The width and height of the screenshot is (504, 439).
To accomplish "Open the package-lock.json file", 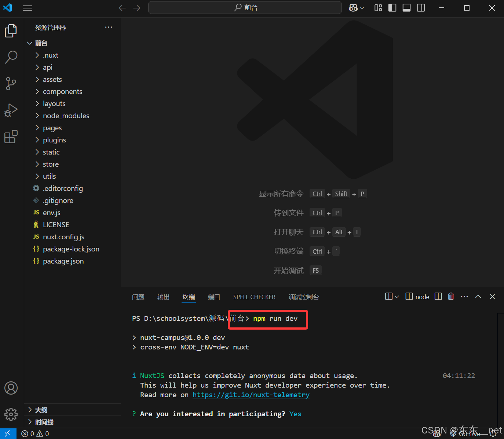I will 73,249.
